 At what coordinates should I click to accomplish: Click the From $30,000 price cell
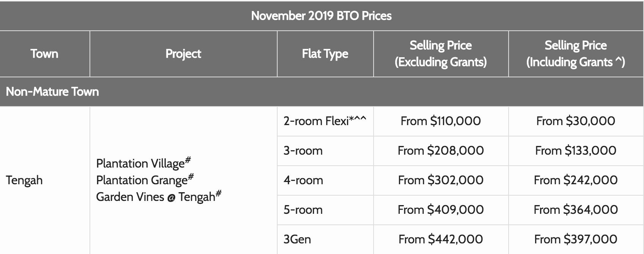[575, 121]
